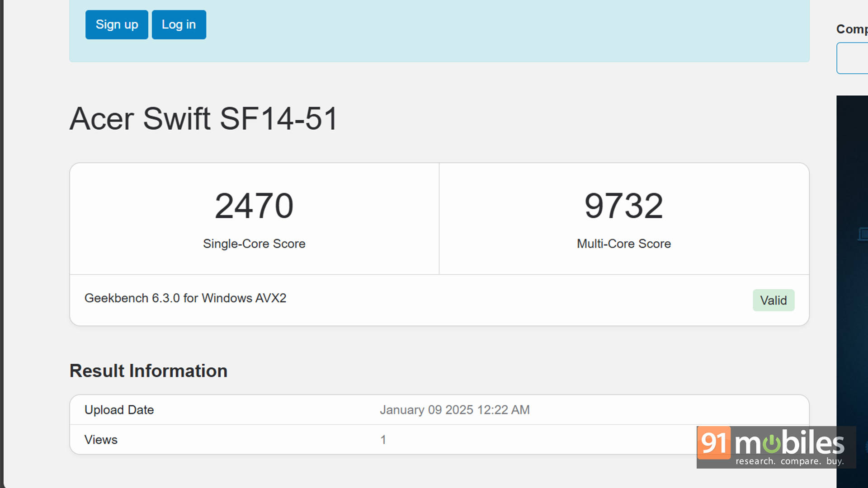Select the Multi-Core Score label

click(x=623, y=244)
